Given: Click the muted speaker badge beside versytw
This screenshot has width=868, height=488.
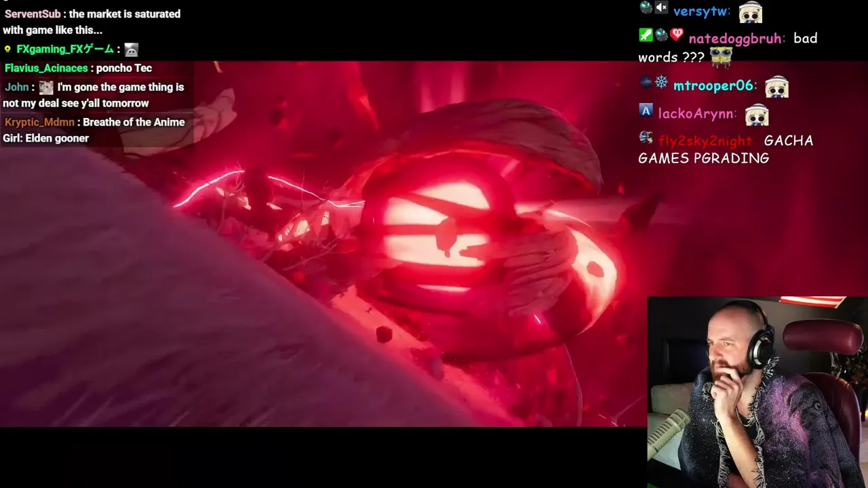Looking at the screenshot, I should pyautogui.click(x=661, y=8).
